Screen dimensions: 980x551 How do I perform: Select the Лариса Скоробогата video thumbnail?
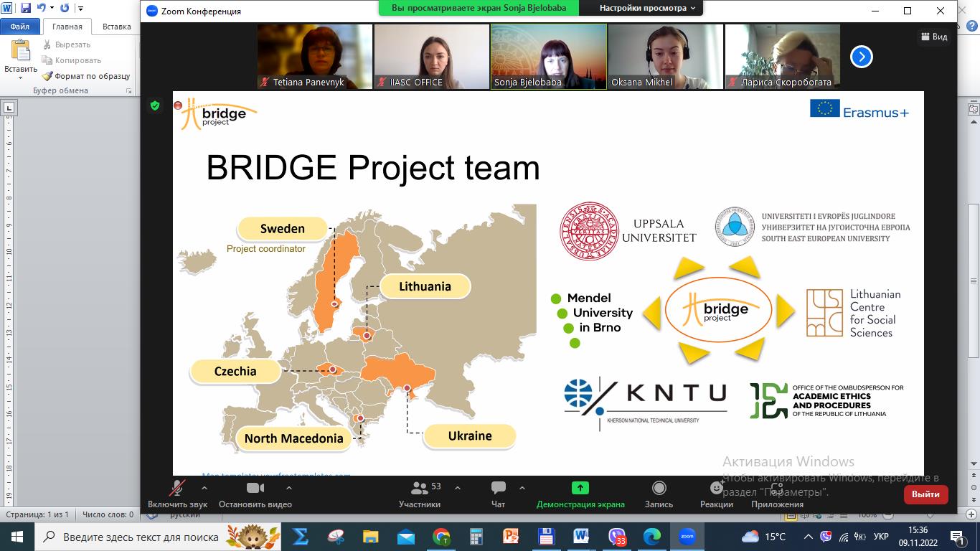[x=782, y=57]
